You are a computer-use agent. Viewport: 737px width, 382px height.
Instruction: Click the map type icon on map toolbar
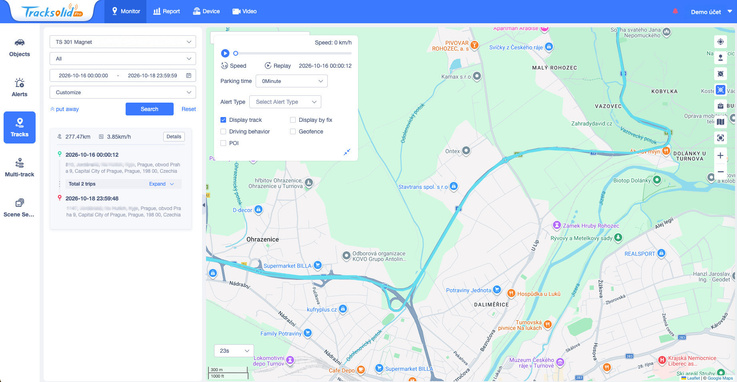[720, 122]
